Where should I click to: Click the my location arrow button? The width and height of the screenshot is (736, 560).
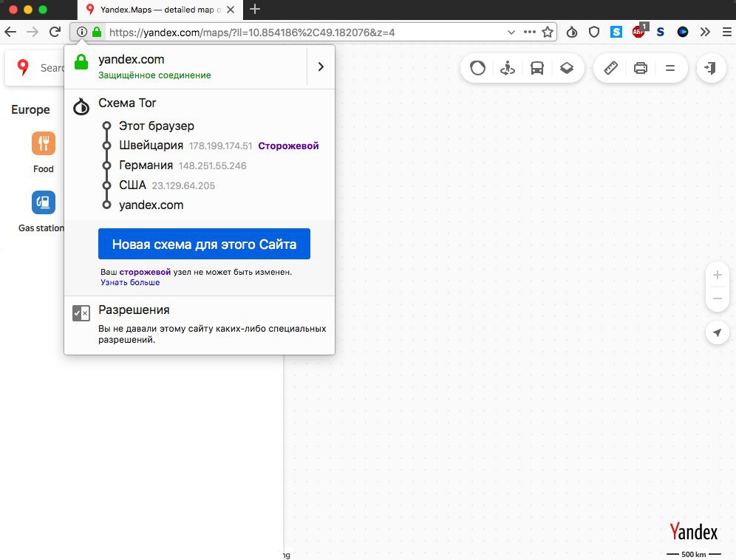point(718,332)
